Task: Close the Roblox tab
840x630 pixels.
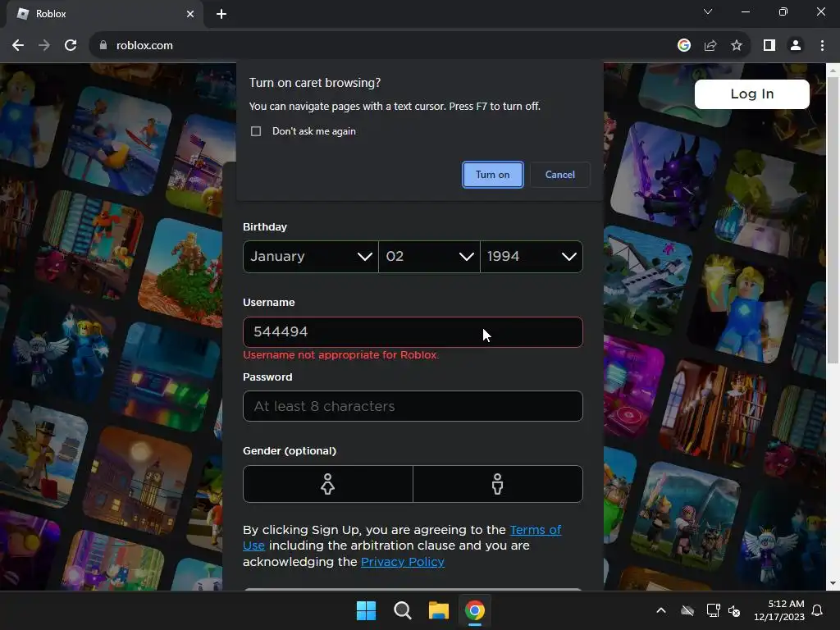Action: click(190, 14)
